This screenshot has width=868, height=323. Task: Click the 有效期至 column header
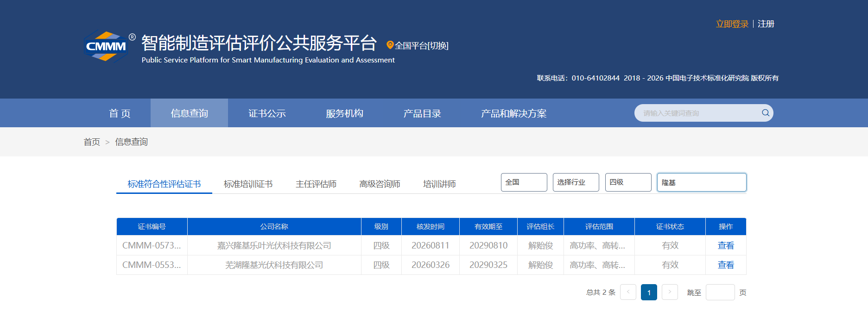pos(488,227)
